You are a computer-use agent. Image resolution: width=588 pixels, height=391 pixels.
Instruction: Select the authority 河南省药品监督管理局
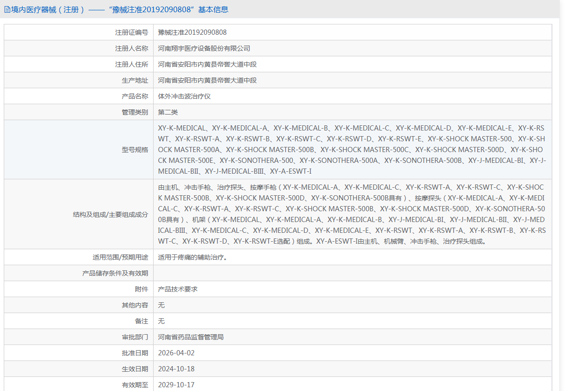(x=191, y=337)
